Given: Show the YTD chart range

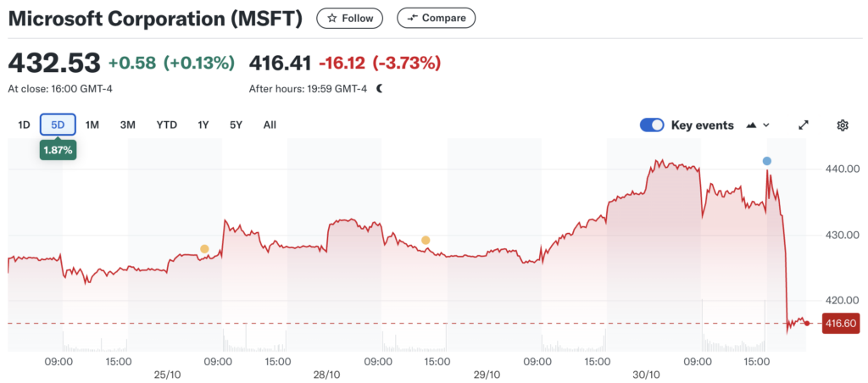Looking at the screenshot, I should [x=167, y=125].
